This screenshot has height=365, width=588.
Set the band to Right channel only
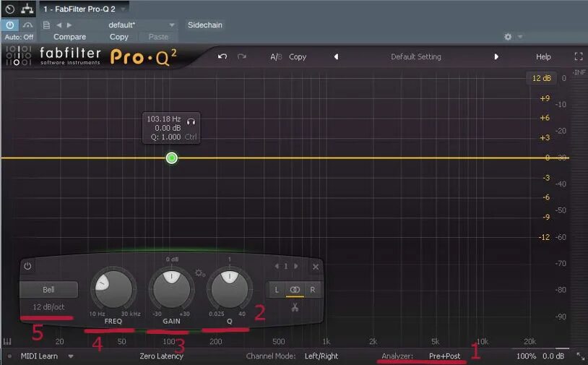coord(312,290)
